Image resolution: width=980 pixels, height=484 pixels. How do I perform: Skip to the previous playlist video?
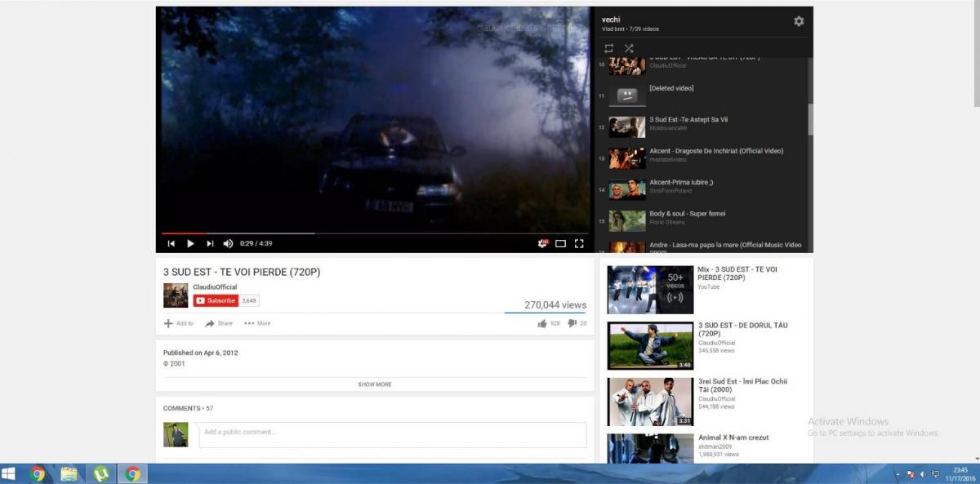(x=171, y=243)
